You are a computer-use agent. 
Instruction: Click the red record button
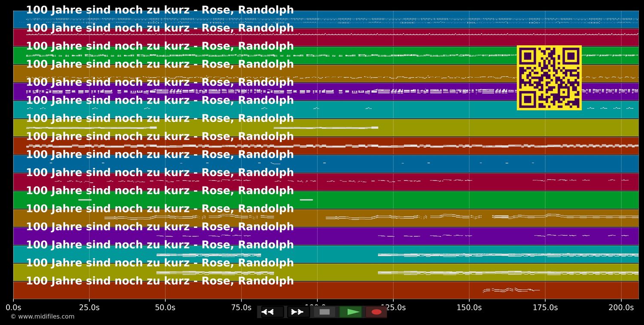(x=377, y=312)
